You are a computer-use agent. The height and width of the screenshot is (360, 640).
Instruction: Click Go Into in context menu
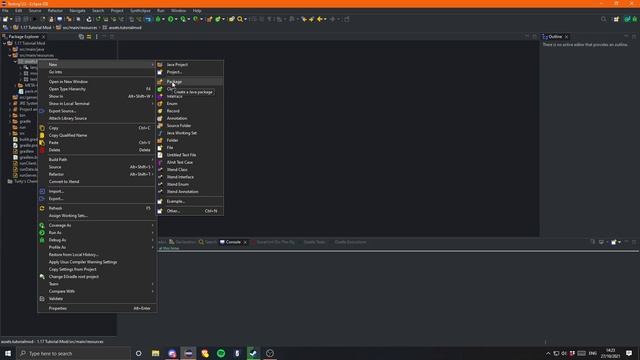(x=97, y=72)
